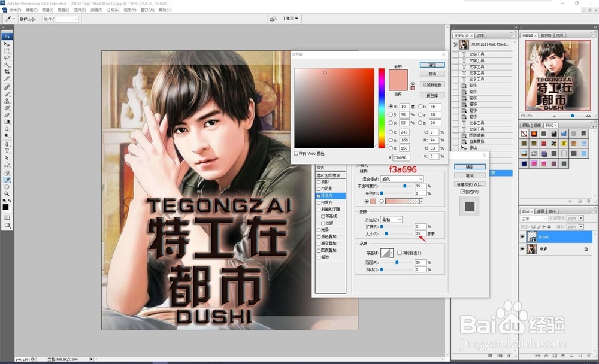Enable the 投影 drop shadow checkbox
Viewport: 599px width, 364px height.
click(x=319, y=182)
